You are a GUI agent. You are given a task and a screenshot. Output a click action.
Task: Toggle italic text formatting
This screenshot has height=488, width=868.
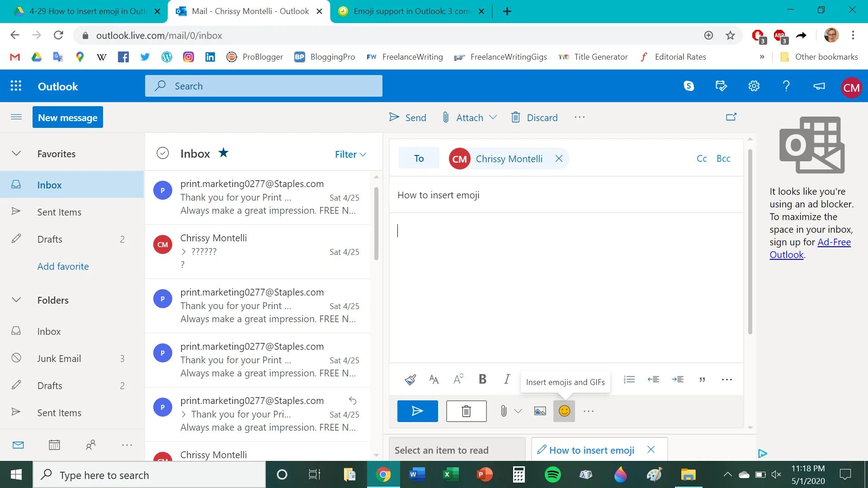pos(507,380)
